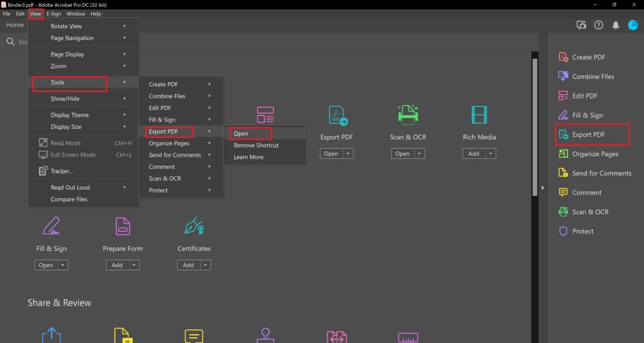
Task: Expand dropdown arrow next to Export PDF Open
Action: click(348, 154)
